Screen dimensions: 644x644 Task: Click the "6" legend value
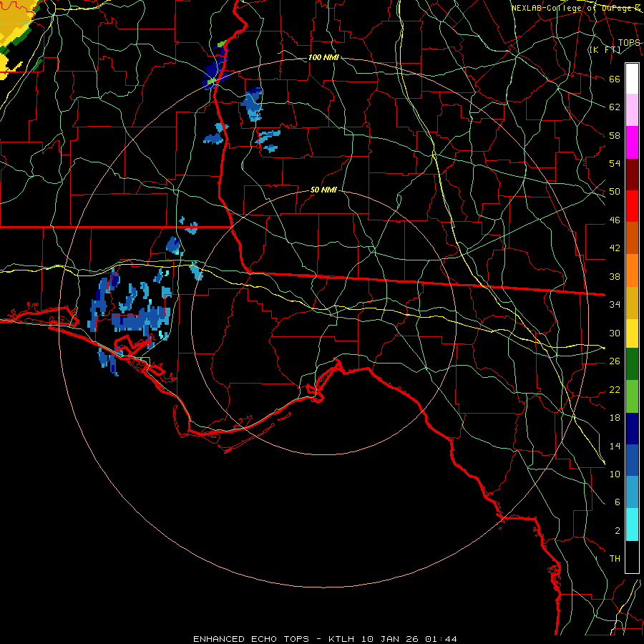tap(618, 502)
